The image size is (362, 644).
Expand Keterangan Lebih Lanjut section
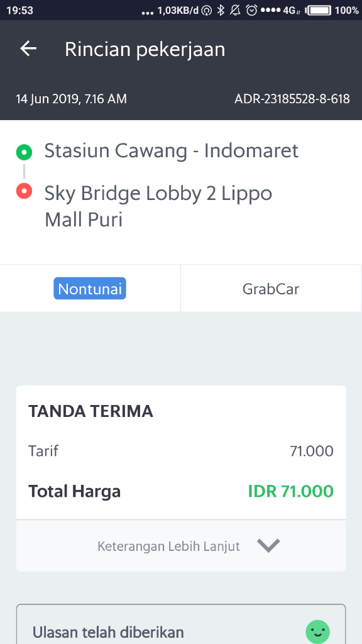181,546
